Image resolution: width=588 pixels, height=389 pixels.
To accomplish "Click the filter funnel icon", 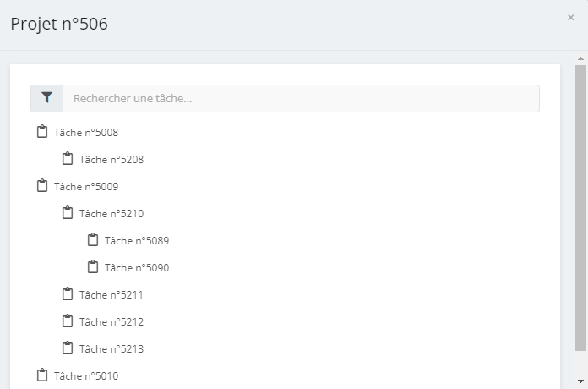I will click(46, 98).
